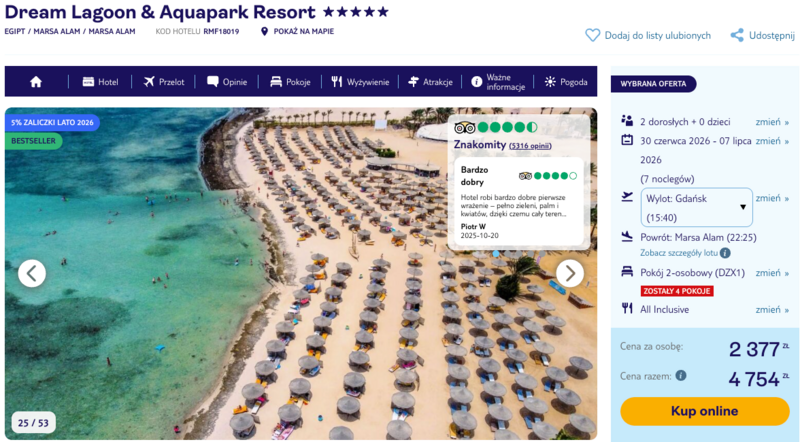
Task: Open the Wyżywienie tab
Action: [360, 82]
